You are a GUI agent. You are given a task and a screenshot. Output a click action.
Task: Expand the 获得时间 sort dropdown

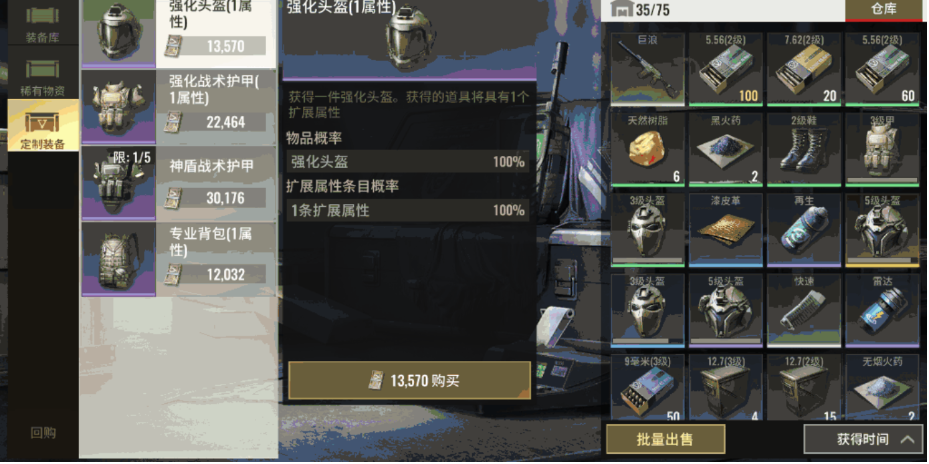click(863, 439)
